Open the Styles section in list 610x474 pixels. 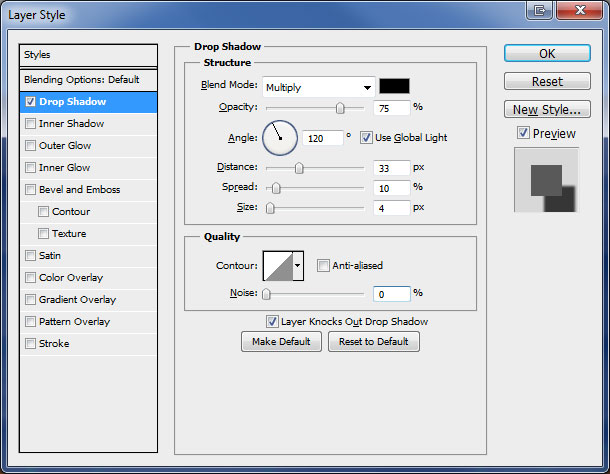89,55
